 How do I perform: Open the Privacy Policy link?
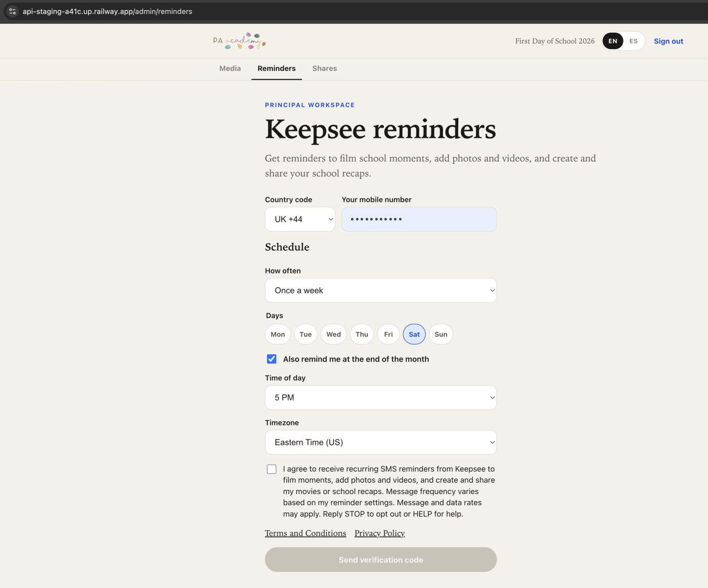[x=380, y=533]
